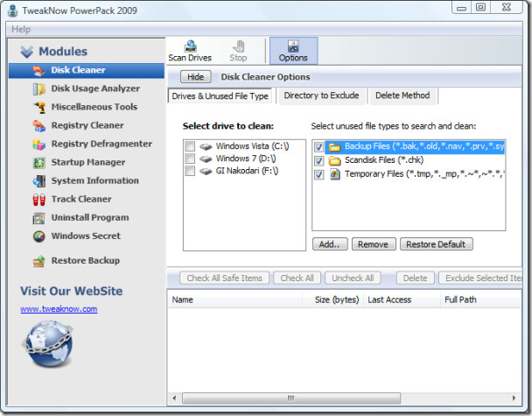Viewport: 532px width, 416px height.
Task: Sort results by Size (bytes) column header
Action: (x=332, y=300)
